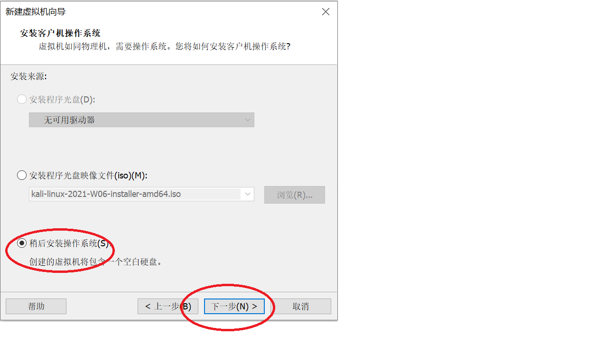
Task: Click the 安装程序光盘映像文件(iso)(M) label text
Action: (88, 176)
